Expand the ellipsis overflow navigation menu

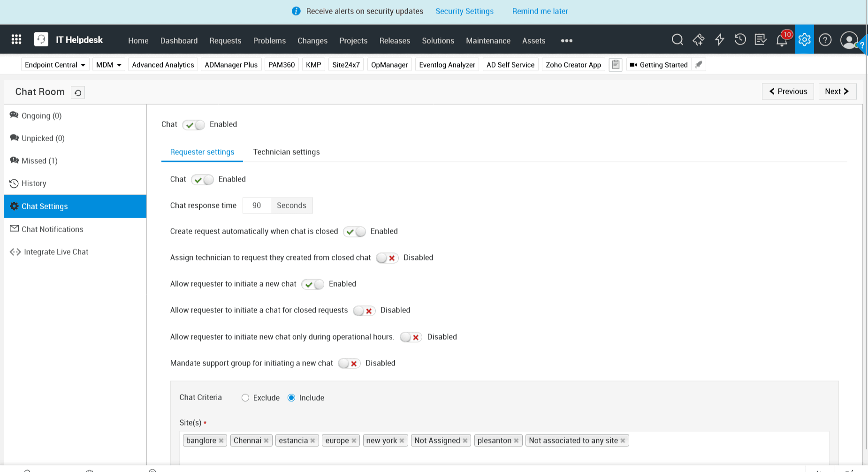click(566, 41)
